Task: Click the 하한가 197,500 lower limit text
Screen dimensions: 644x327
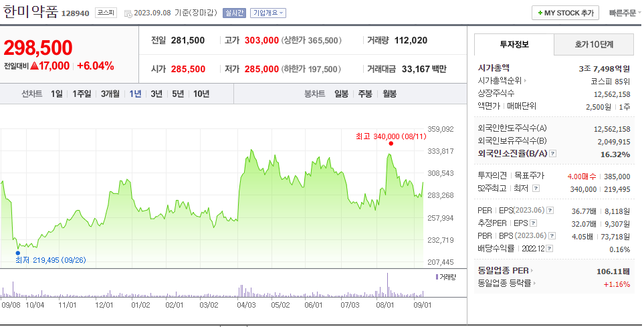Action: pos(312,69)
